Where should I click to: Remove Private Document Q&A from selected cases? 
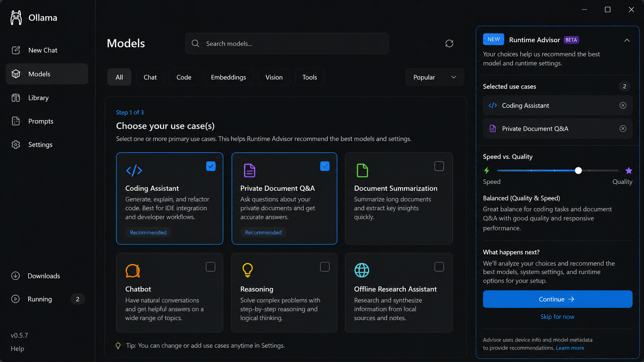click(623, 128)
